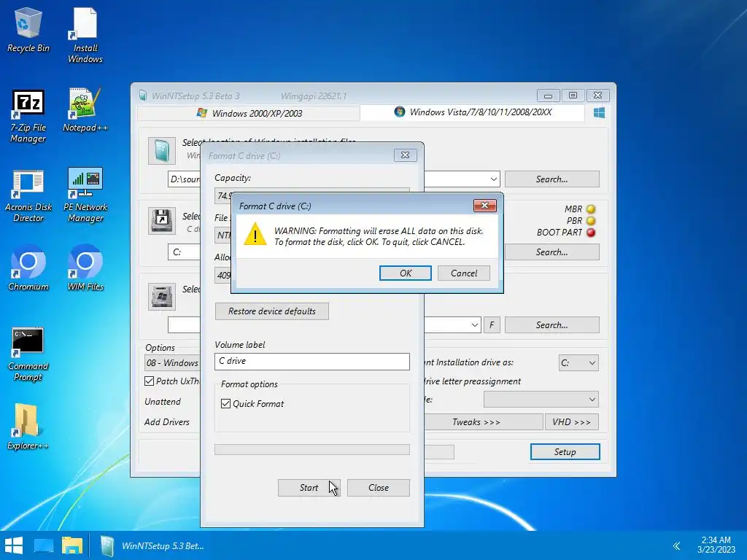Open the mount installation drive C: dropdown
This screenshot has height=560, width=747.
[x=578, y=363]
